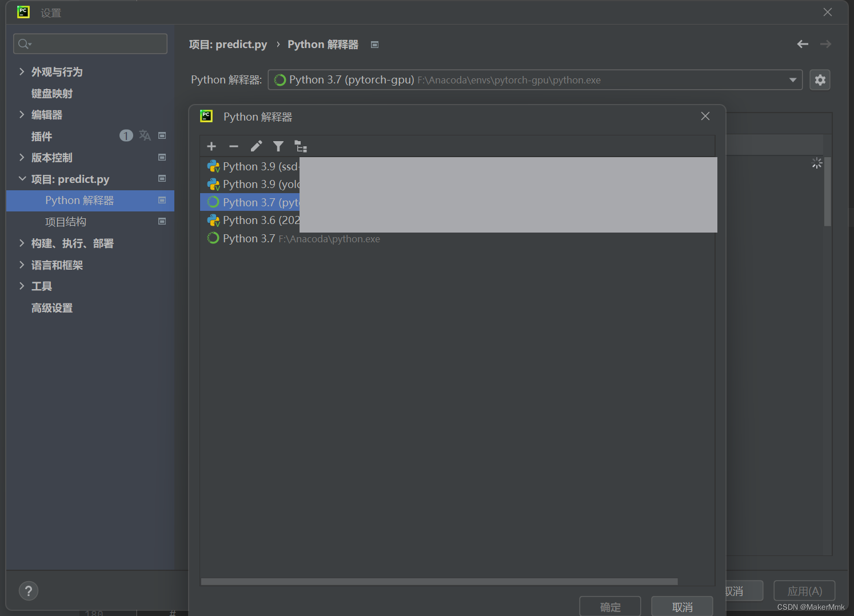This screenshot has height=616, width=854.
Task: Collapse the 项目: predict.py section
Action: pyautogui.click(x=22, y=179)
